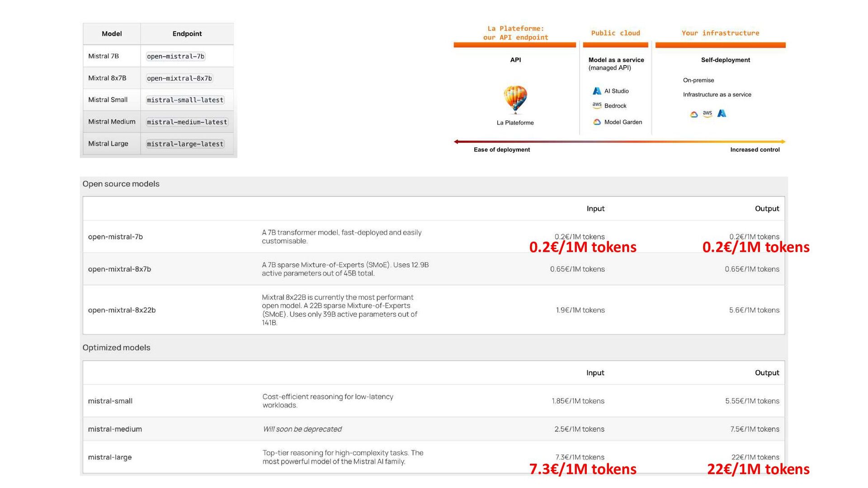Screen dimensions: 868x488
Task: Click the 'La Plateforme' caption below the balloon
Action: click(x=515, y=122)
